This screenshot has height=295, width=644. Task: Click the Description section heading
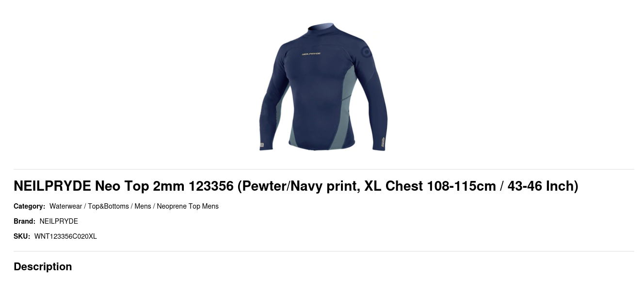point(43,266)
